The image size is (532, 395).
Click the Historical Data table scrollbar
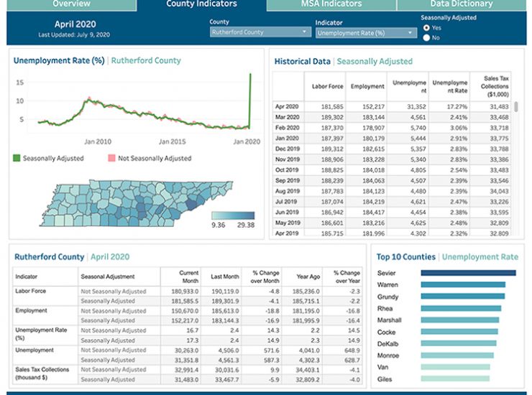517,108
